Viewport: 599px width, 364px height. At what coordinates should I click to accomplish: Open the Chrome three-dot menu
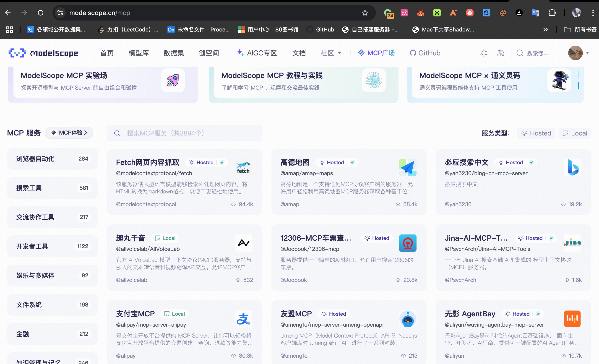pos(593,13)
